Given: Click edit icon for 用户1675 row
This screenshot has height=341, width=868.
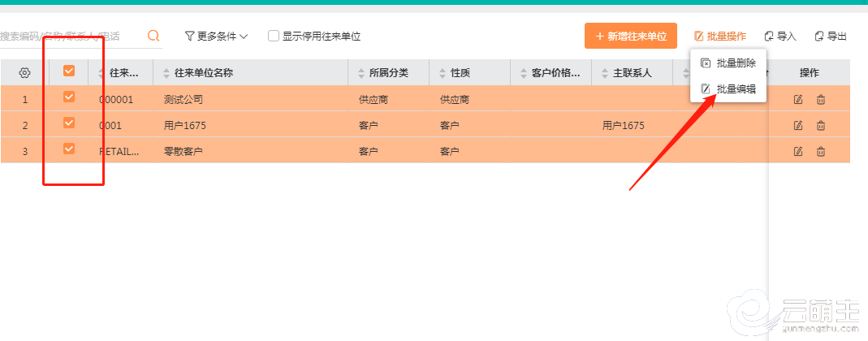Looking at the screenshot, I should pos(798,126).
